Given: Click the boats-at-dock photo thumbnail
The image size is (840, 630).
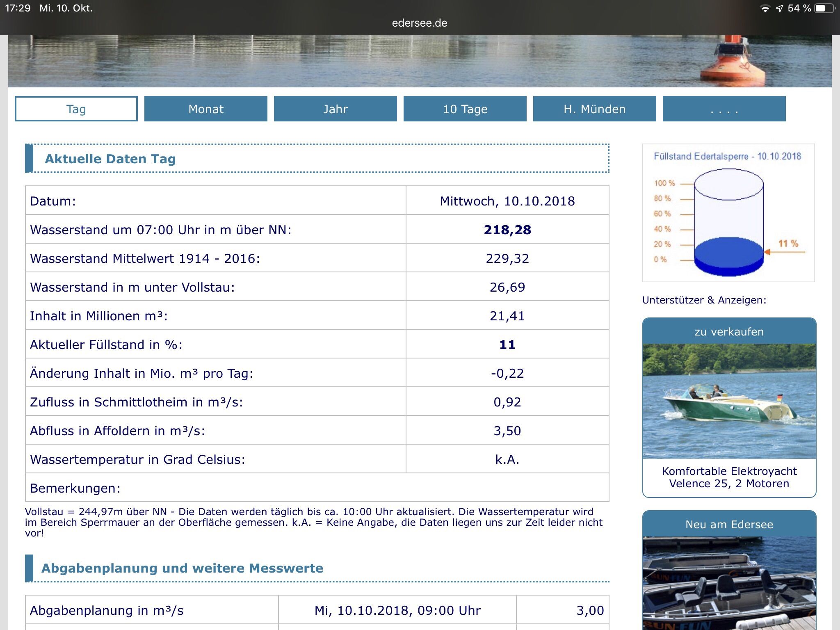Looking at the screenshot, I should coord(729,583).
